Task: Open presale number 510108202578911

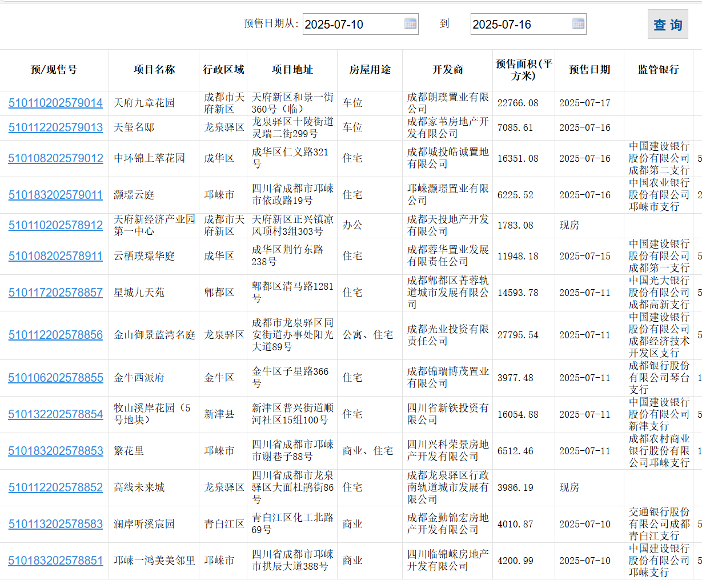Action: pos(55,256)
